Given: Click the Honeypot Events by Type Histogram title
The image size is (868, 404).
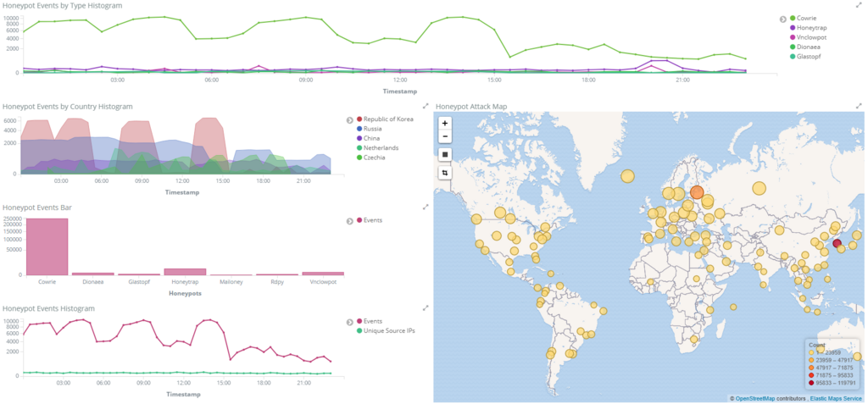Looking at the screenshot, I should pyautogui.click(x=63, y=5).
